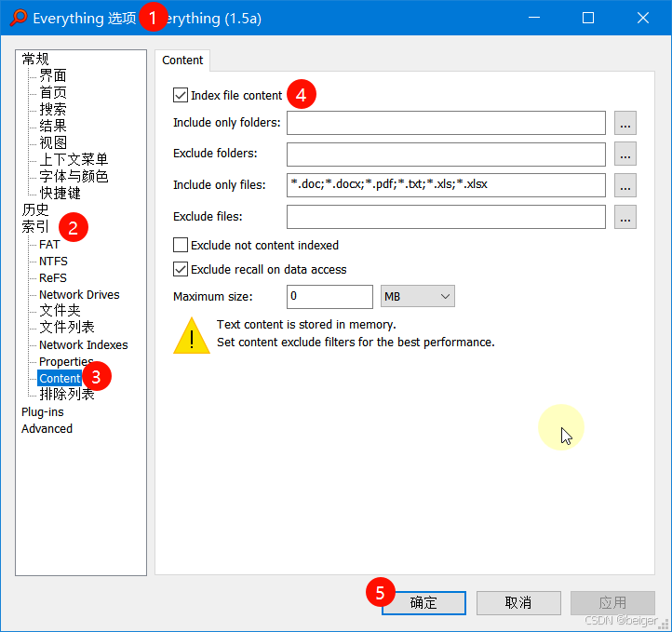Open the 搜索 options page
The image size is (672, 632).
(x=53, y=109)
